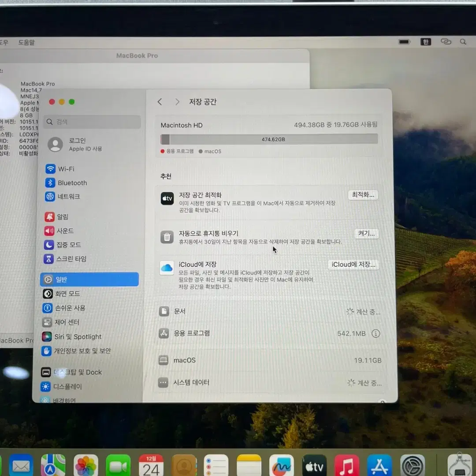This screenshot has width=476, height=476.
Task: Open the 스크린 타임 hourglass icon
Action: point(48,259)
